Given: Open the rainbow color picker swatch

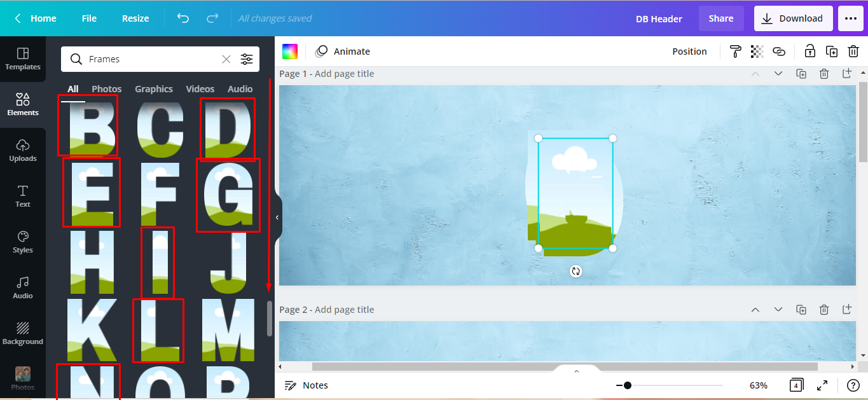Looking at the screenshot, I should coord(290,52).
